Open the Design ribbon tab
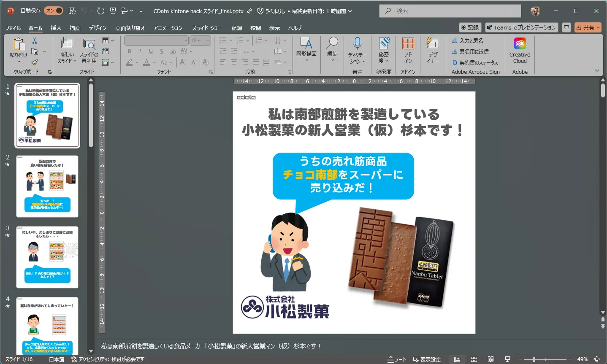Image resolution: width=607 pixels, height=364 pixels. [98, 28]
